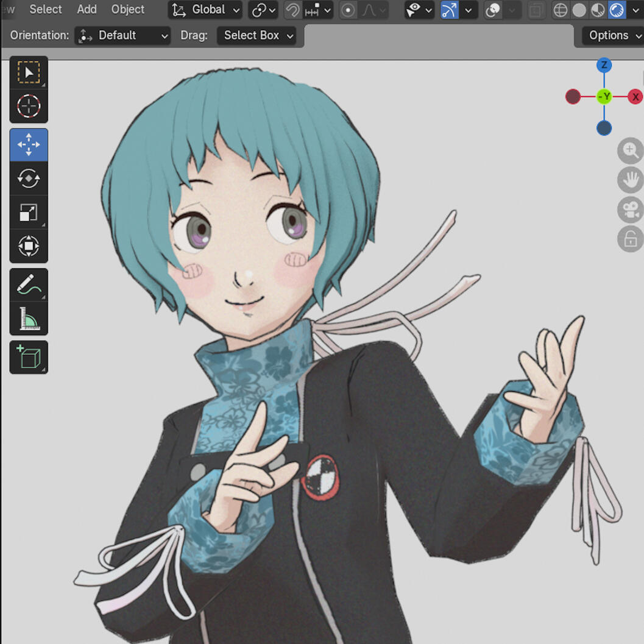Open the Global transform orientation dropdown
Screen dimensions: 644x644
(x=205, y=10)
